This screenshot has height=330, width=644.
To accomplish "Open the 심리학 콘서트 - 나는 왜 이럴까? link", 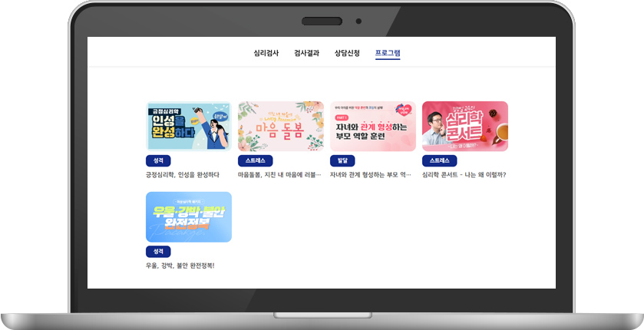I will tap(464, 175).
